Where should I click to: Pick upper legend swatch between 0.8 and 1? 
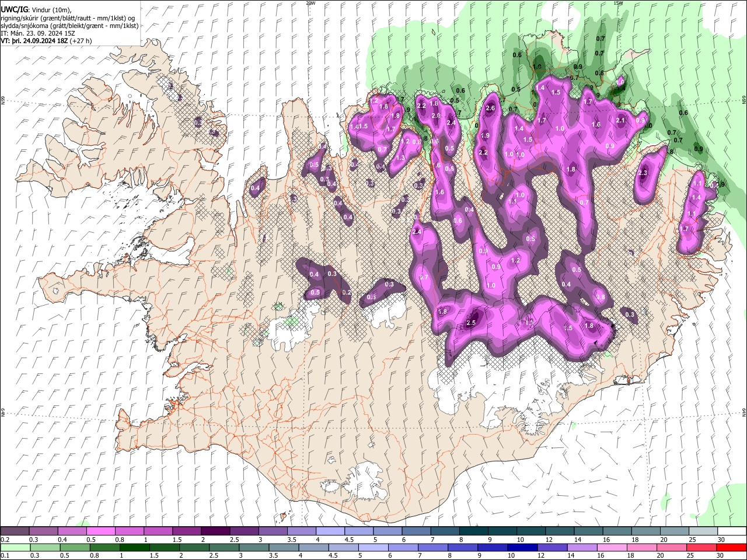tap(129, 531)
